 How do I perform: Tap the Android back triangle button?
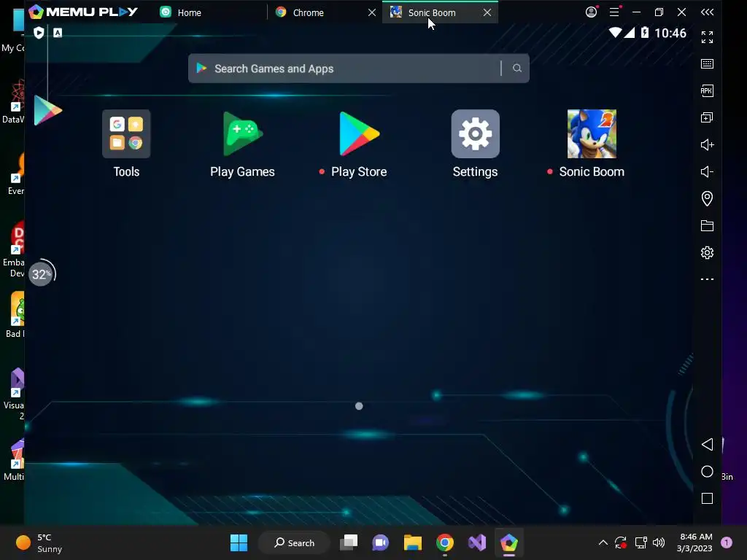(x=707, y=445)
